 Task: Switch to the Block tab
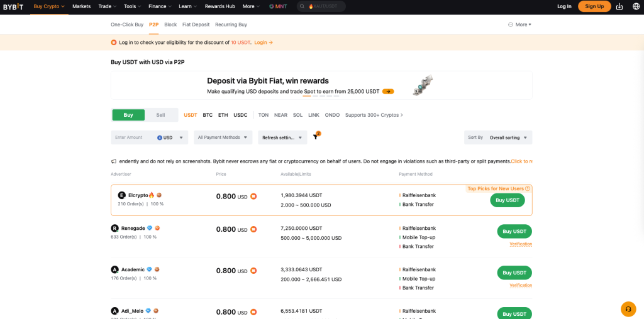170,24
